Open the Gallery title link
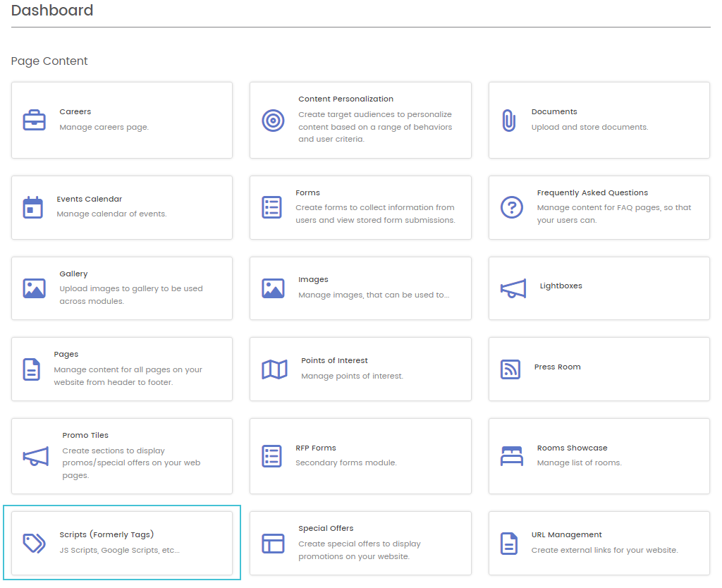Screen dimensions: 722x588 [x=73, y=274]
